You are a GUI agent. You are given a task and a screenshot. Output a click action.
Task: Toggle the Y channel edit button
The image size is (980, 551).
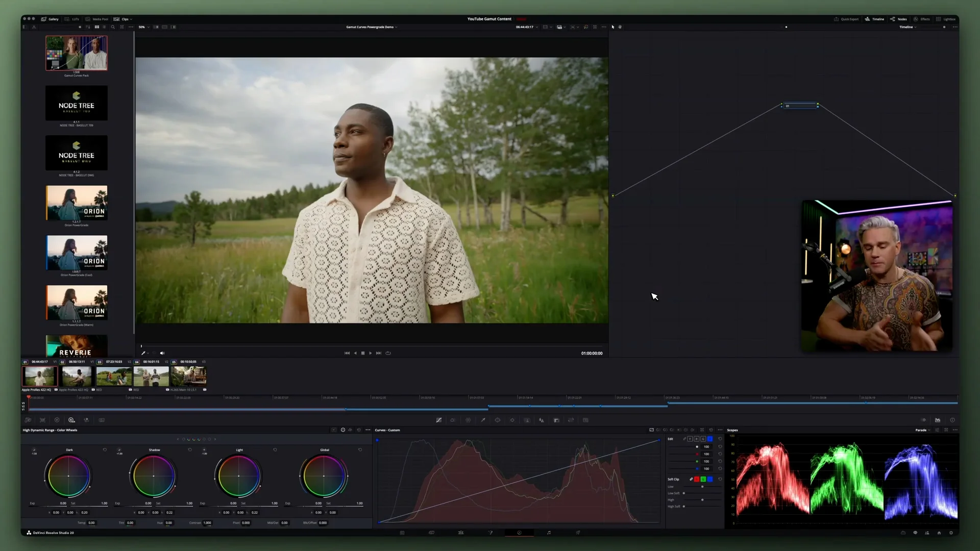(x=690, y=439)
